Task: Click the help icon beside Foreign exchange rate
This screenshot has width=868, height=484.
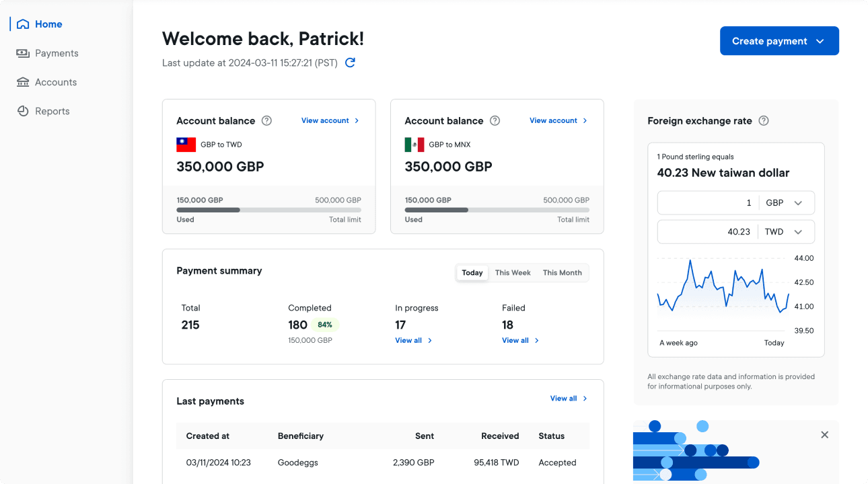Action: click(763, 121)
